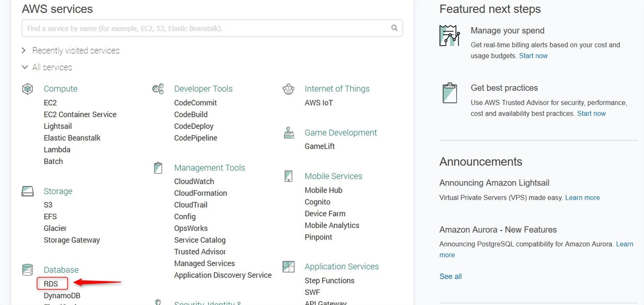Open the SWF service
The image size is (644, 305).
312,293
